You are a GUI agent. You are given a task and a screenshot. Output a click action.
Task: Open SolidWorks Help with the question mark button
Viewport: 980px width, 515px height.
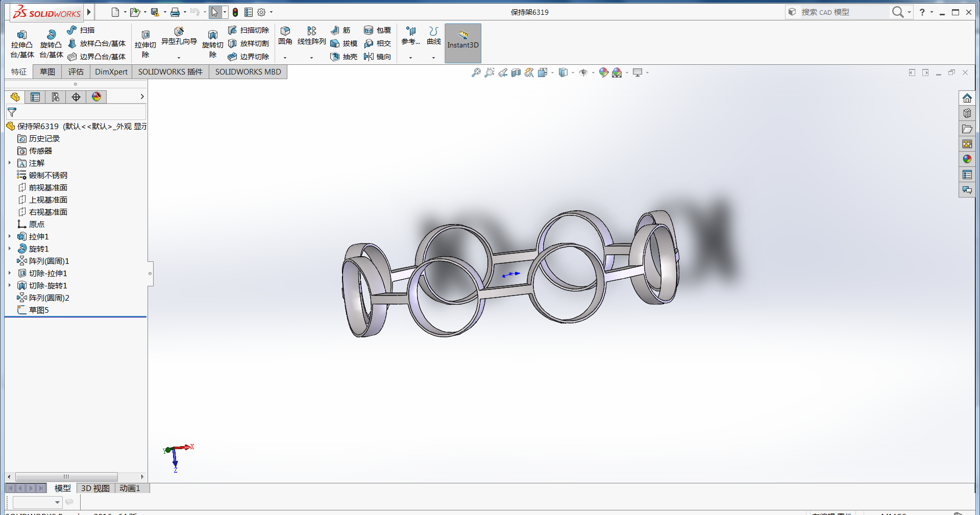922,12
